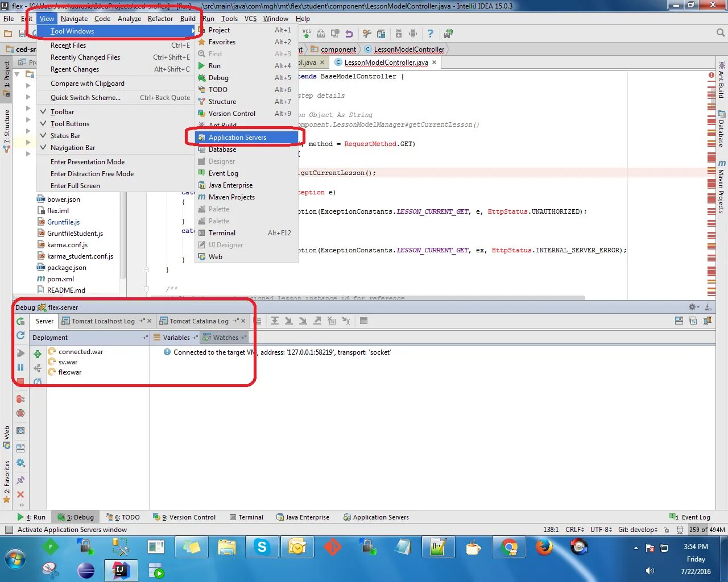Resume program with the gray play icon
Screen dimensions: 728x582
pos(20,353)
